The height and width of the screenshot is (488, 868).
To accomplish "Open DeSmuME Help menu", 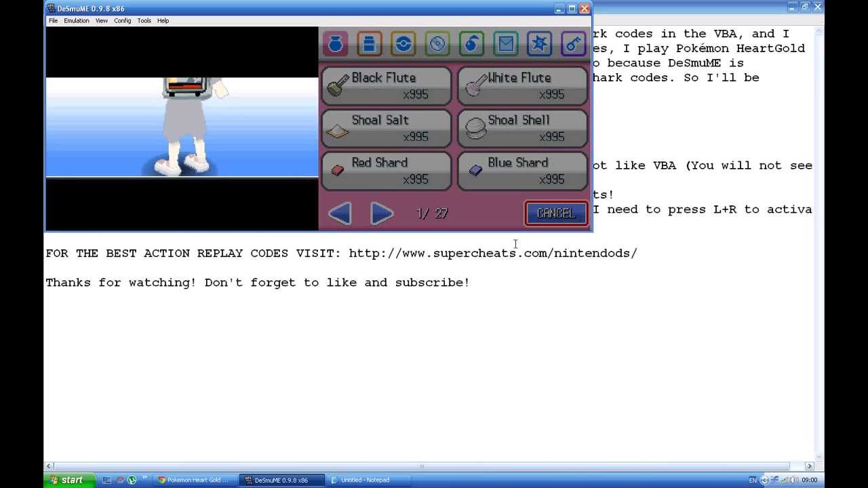I will (163, 20).
